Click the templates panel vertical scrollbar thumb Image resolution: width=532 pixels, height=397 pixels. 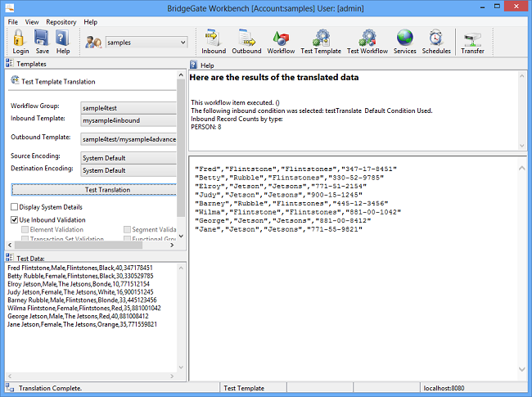point(181,147)
